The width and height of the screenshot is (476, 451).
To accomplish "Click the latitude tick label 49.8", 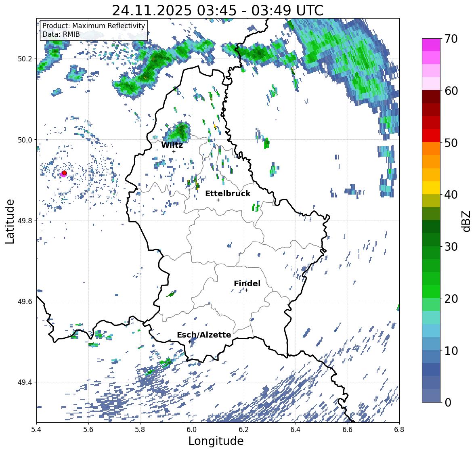I will coord(25,220).
